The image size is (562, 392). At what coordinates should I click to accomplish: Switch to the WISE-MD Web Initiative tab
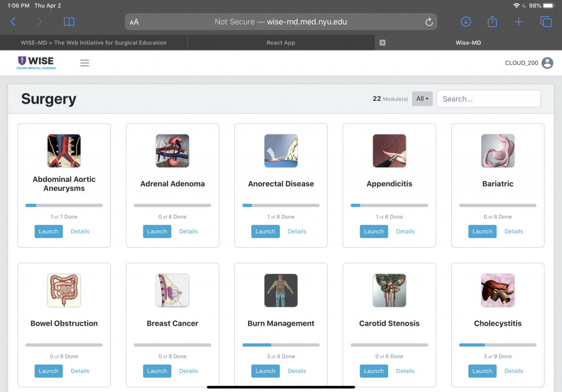pos(93,43)
